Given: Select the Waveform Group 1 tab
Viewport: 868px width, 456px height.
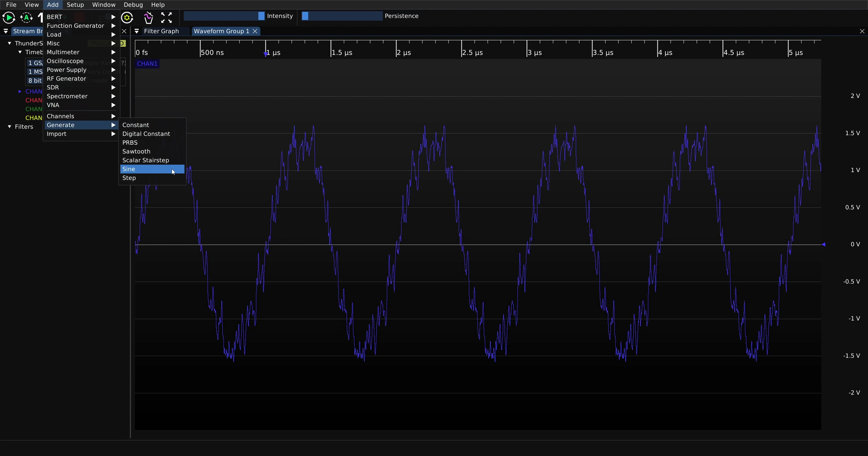Looking at the screenshot, I should point(221,31).
